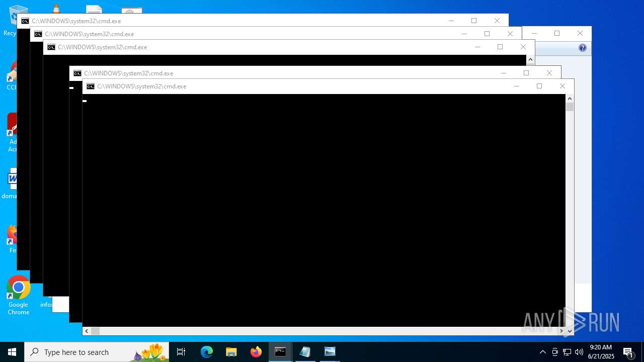Viewport: 644px width, 362px height.
Task: Show hidden system tray icons
Action: [542, 352]
